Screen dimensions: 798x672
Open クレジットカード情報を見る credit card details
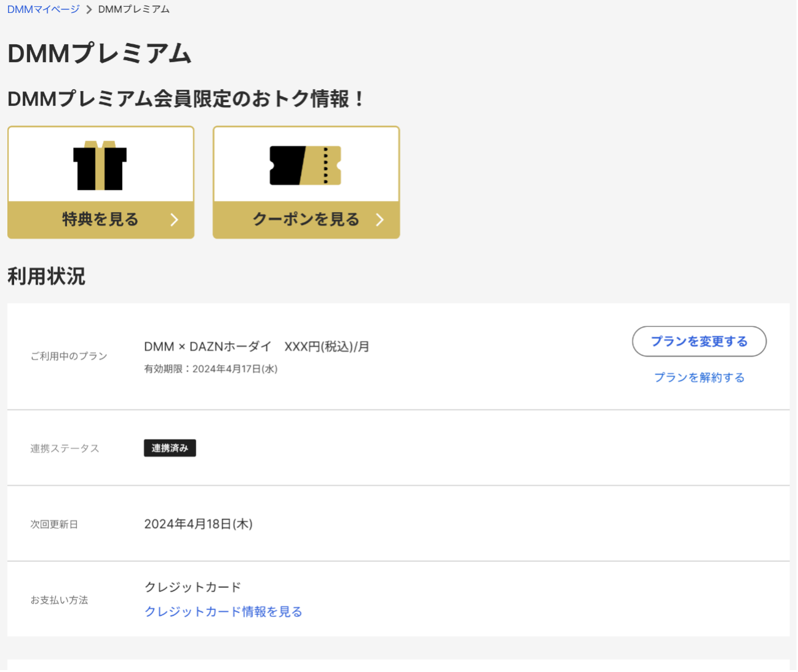pos(223,612)
